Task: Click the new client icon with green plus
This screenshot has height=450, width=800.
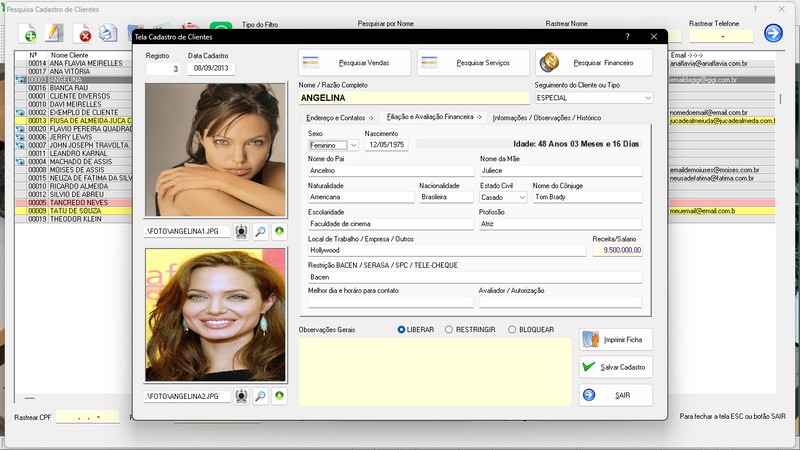Action: coord(30,35)
